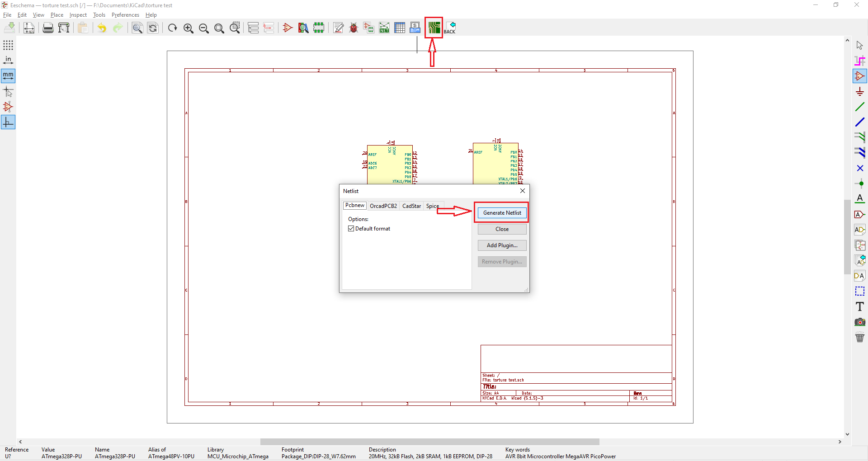This screenshot has height=461, width=868.
Task: Toggle display of hidden pins
Action: tap(8, 107)
